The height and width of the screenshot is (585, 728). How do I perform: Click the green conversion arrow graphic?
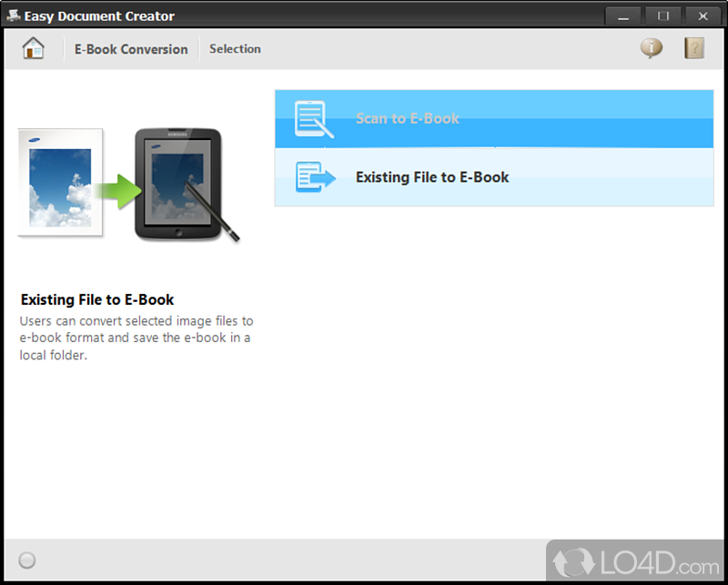point(118,191)
